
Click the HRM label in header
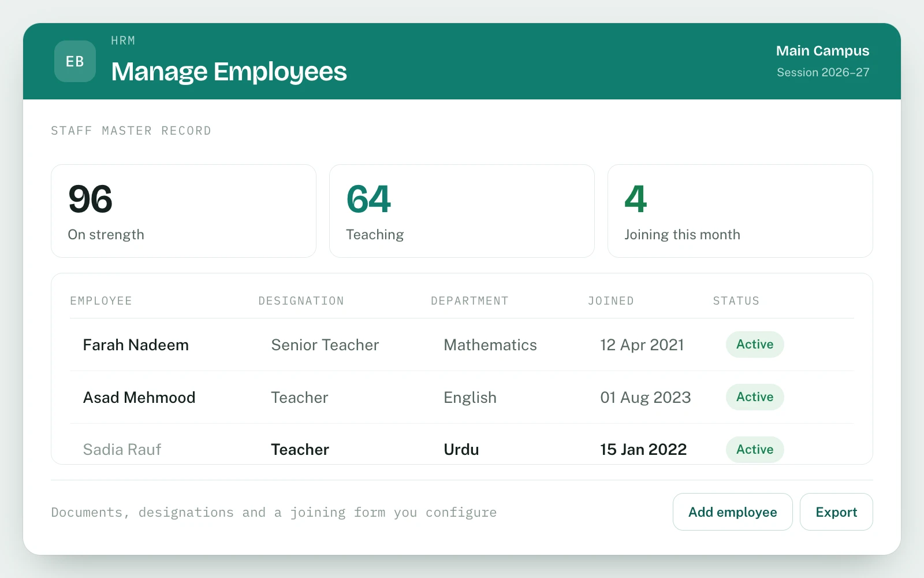(x=123, y=40)
